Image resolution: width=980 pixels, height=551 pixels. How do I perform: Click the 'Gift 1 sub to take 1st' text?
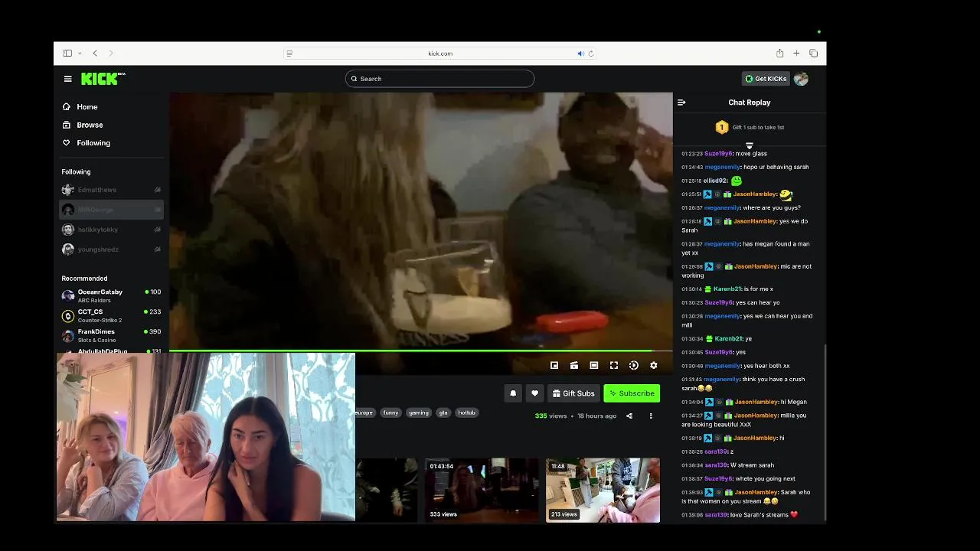[x=758, y=128]
